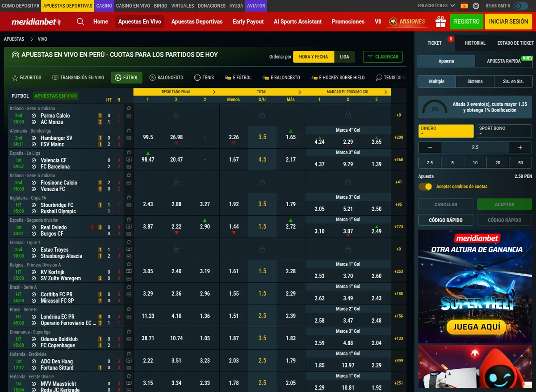Decrease stake with minus button
The image size is (536, 392).
(x=430, y=147)
